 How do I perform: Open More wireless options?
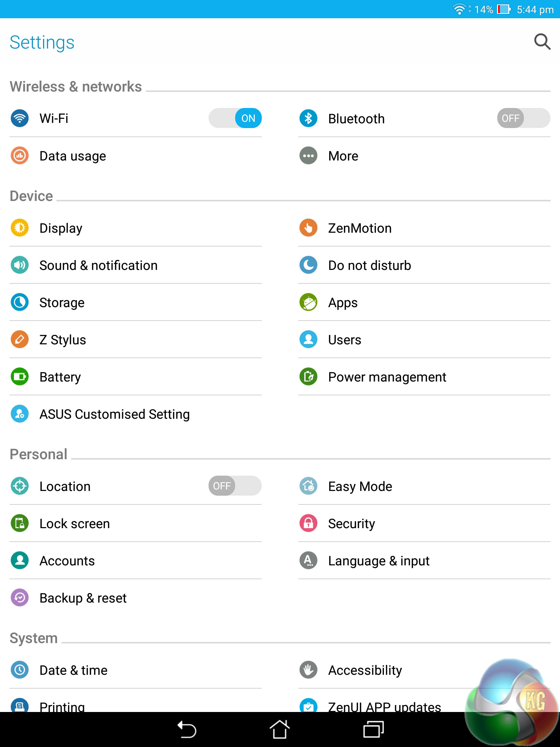click(343, 156)
